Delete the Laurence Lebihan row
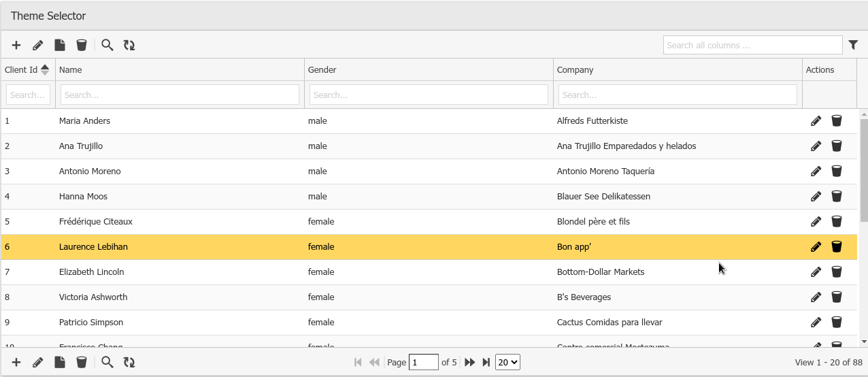Image resolution: width=868 pixels, height=377 pixels. pyautogui.click(x=837, y=247)
